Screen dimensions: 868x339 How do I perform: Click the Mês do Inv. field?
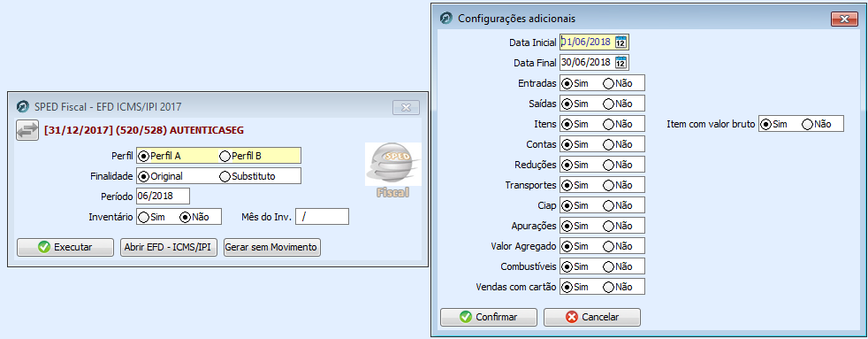(x=322, y=217)
